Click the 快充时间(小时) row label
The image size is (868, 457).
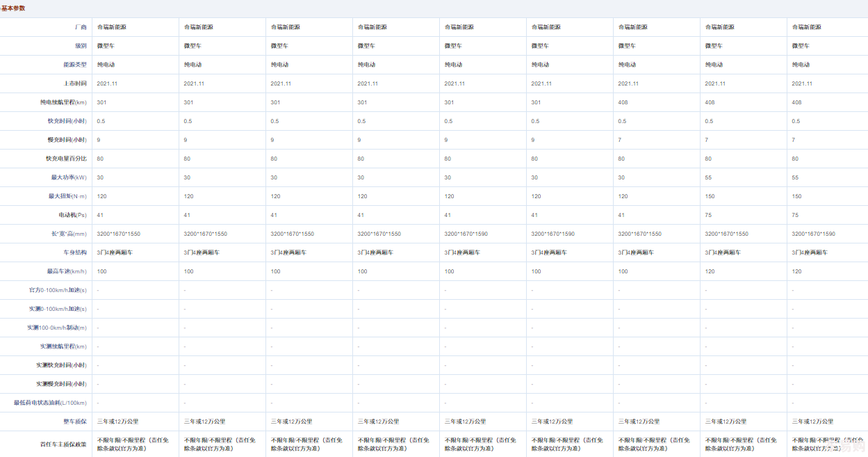click(x=67, y=121)
